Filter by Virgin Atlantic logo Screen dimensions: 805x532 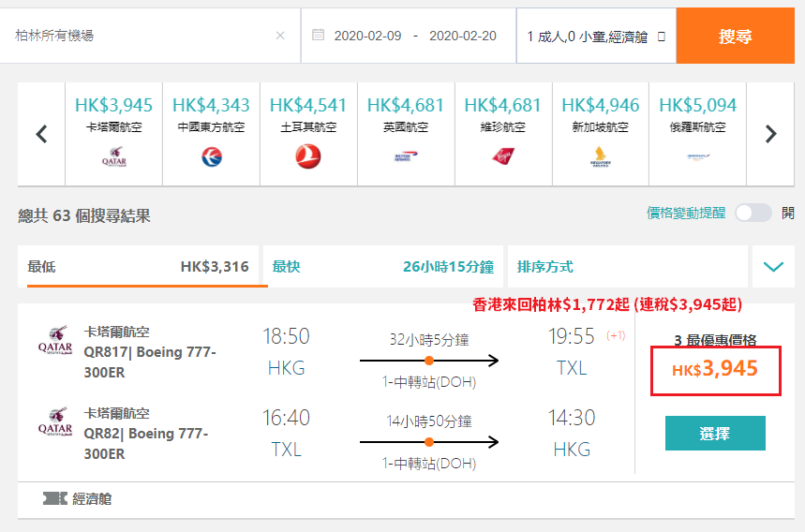[x=503, y=156]
